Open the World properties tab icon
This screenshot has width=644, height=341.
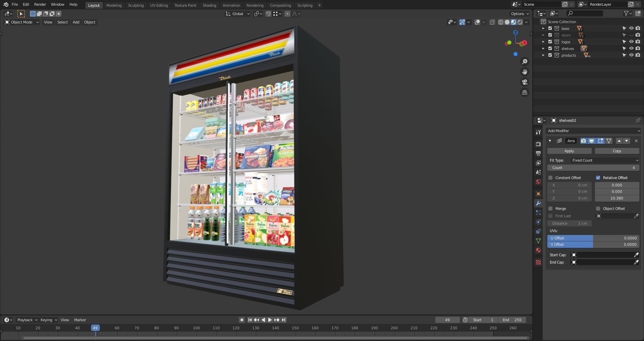click(x=538, y=182)
